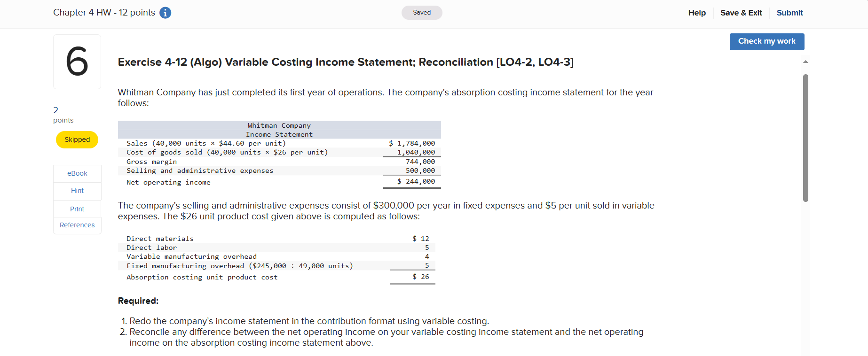Click the 'Fixed manufacturing overhead' row label

[240, 266]
